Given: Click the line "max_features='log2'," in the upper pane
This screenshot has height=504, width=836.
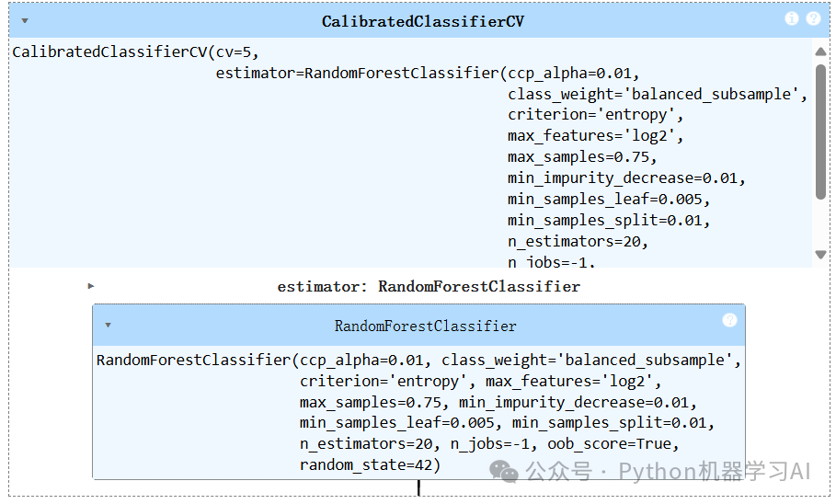Looking at the screenshot, I should (596, 136).
